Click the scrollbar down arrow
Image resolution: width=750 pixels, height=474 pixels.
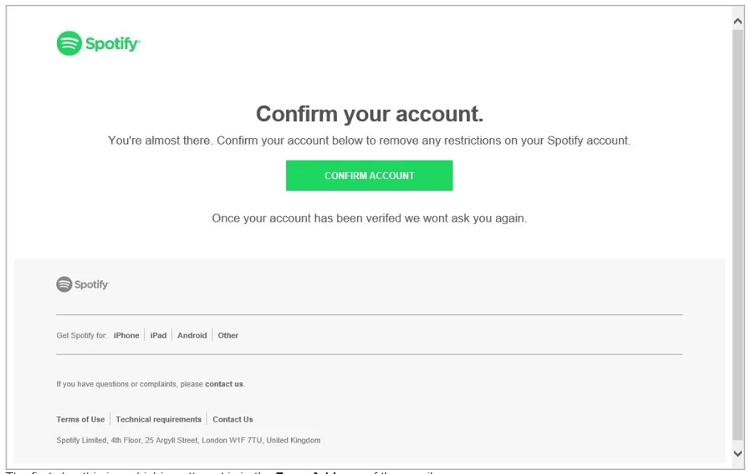coord(738,453)
